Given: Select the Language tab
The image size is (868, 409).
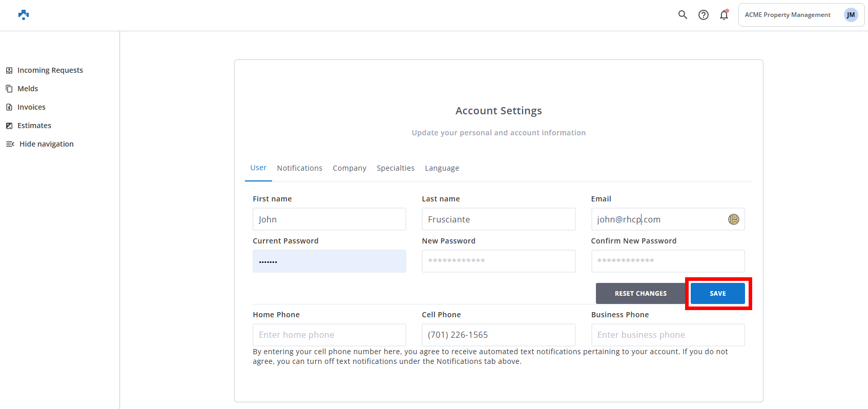Looking at the screenshot, I should [x=442, y=168].
